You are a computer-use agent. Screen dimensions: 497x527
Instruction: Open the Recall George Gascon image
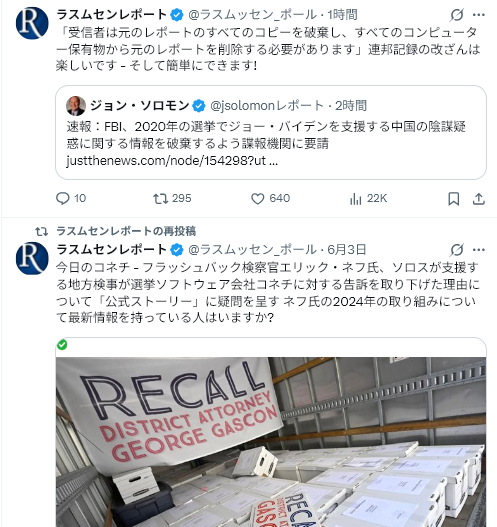point(271,442)
